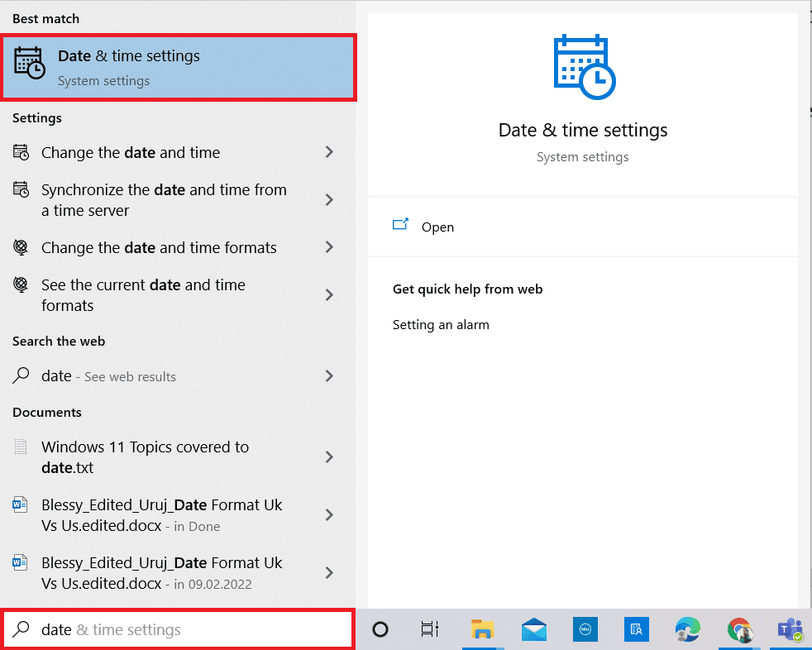Open Task View from the taskbar
The width and height of the screenshot is (812, 650).
[429, 630]
